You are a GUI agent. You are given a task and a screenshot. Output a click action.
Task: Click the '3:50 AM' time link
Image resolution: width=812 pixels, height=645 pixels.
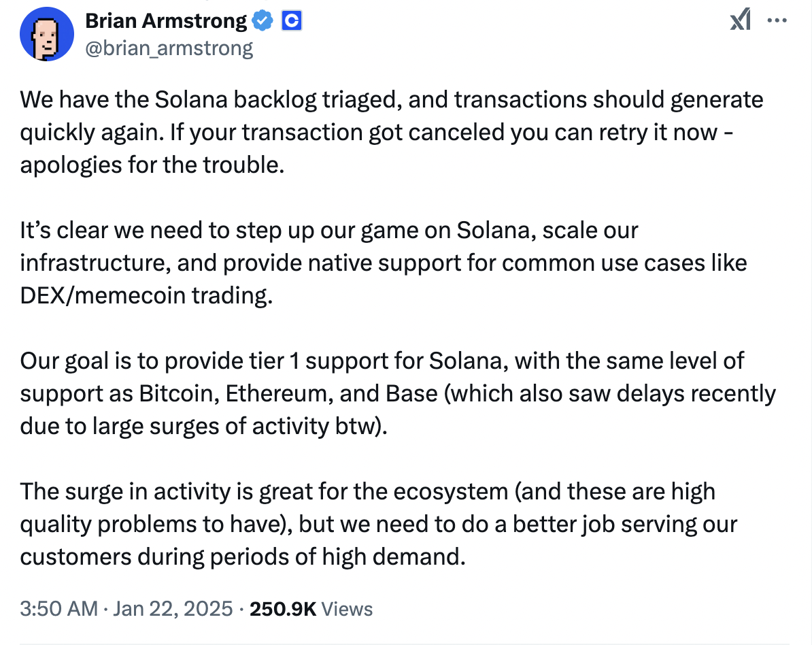[x=48, y=609]
